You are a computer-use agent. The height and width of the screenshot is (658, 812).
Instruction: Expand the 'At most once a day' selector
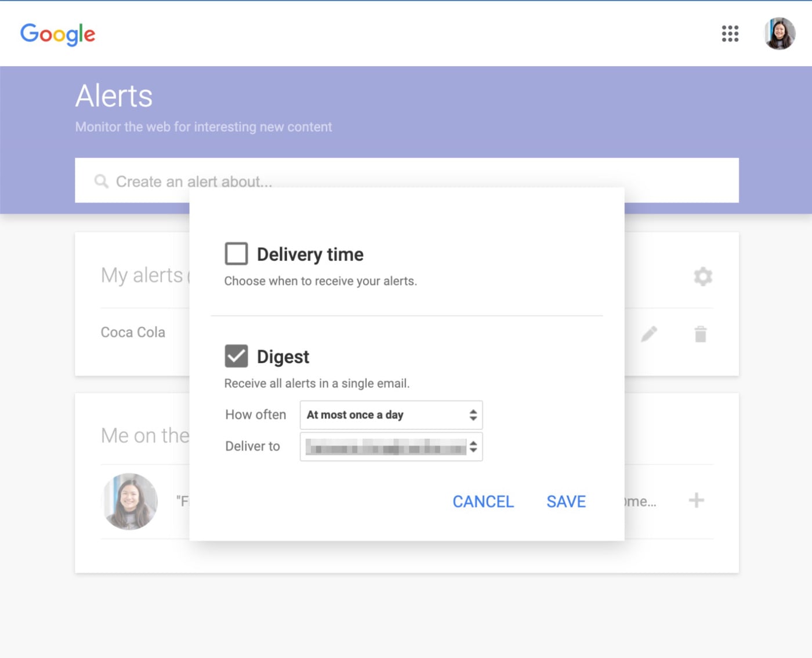pos(391,415)
